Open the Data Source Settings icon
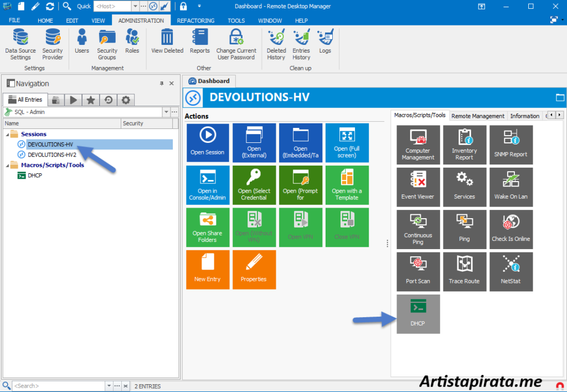The image size is (567, 392). pos(20,44)
